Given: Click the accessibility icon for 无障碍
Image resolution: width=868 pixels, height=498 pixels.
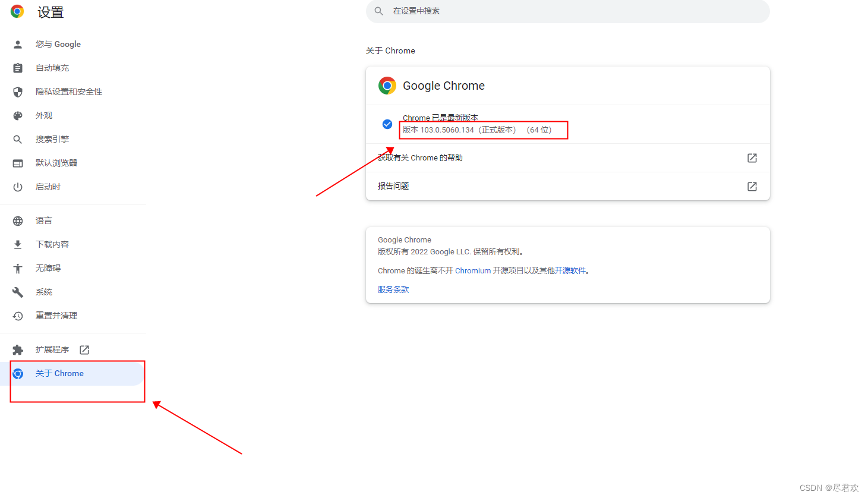Looking at the screenshot, I should pyautogui.click(x=18, y=269).
